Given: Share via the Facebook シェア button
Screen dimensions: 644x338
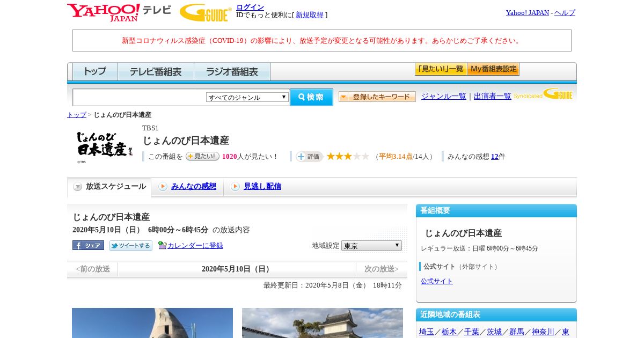Looking at the screenshot, I should (88, 245).
